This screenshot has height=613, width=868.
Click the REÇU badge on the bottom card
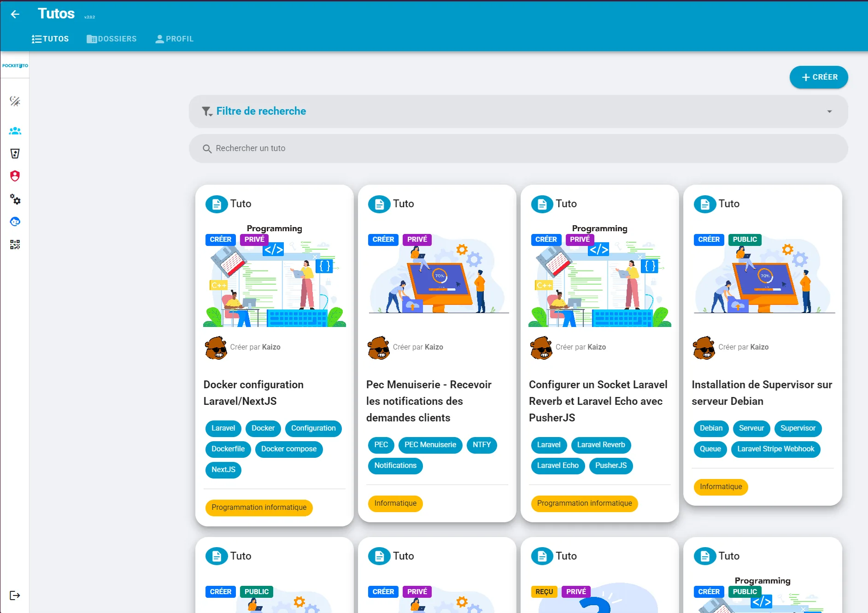[544, 592]
